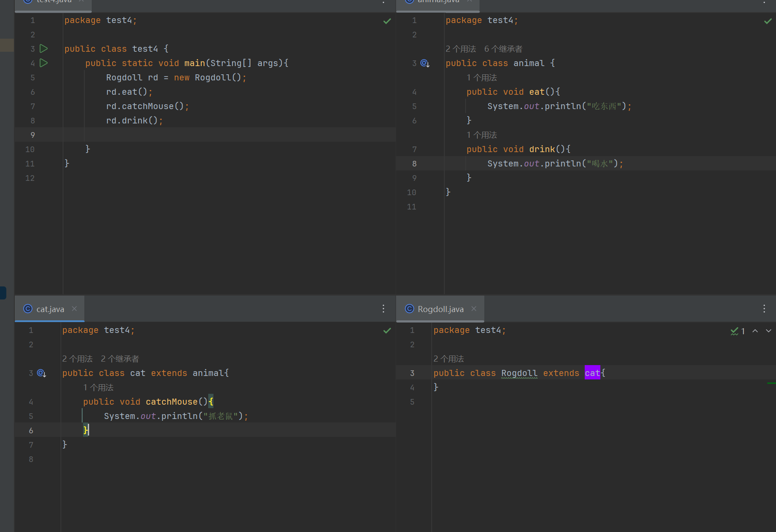Screen dimensions: 776x532
Task: Run test4 class via gutter arrow on line 3
Action: (43, 49)
